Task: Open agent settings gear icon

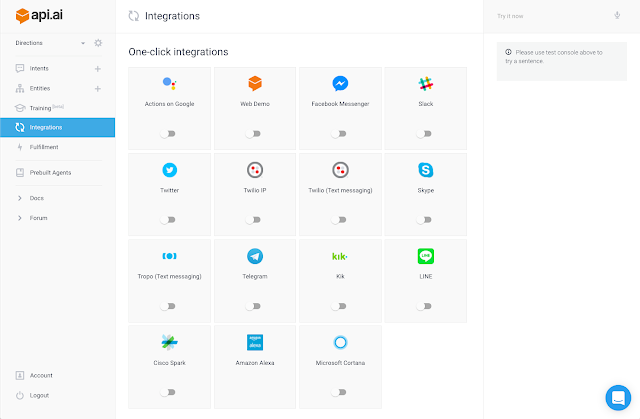Action: [98, 43]
